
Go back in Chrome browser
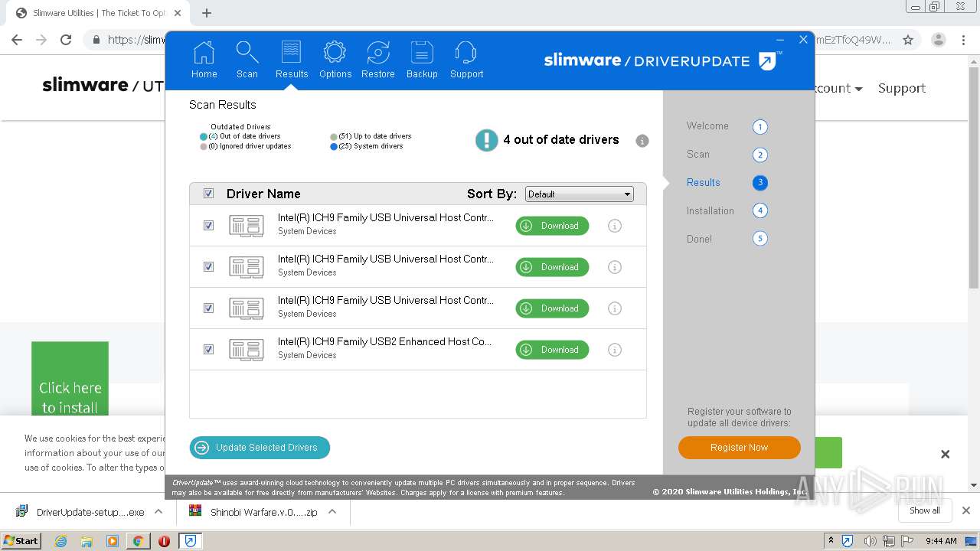tap(17, 40)
